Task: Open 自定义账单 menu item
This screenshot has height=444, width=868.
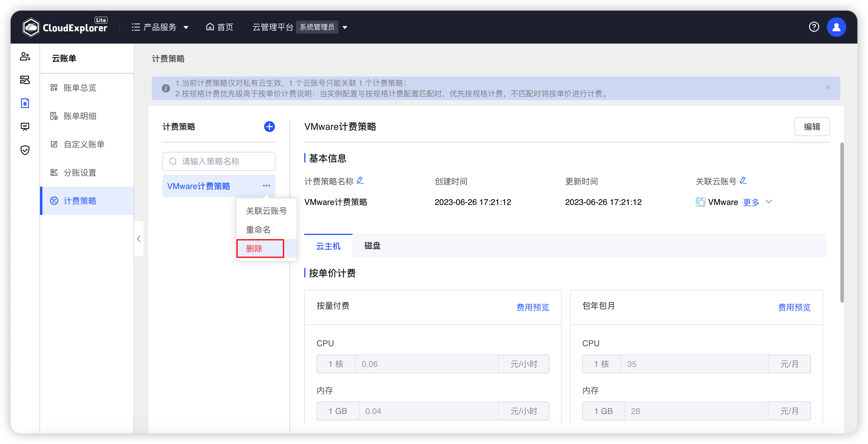Action: [x=87, y=144]
